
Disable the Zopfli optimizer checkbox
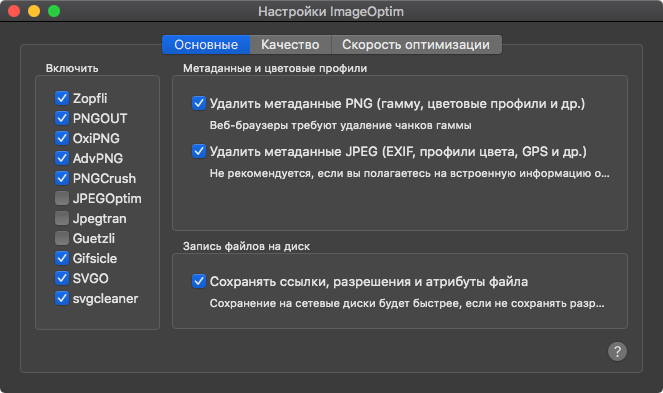click(x=62, y=98)
